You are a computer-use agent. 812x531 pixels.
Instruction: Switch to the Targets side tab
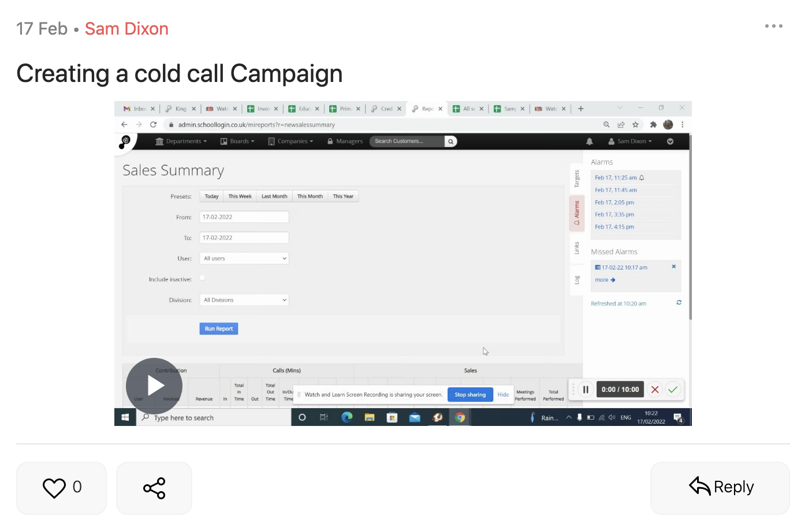[x=576, y=179]
